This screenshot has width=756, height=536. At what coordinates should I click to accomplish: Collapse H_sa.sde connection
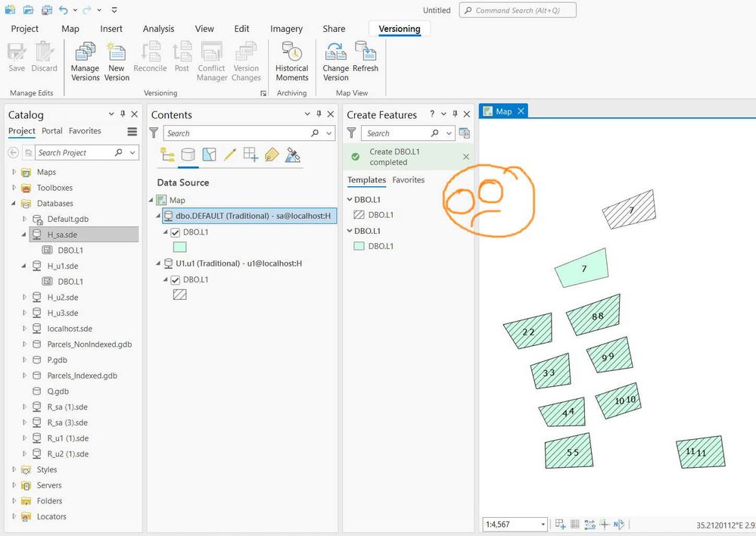click(x=24, y=235)
